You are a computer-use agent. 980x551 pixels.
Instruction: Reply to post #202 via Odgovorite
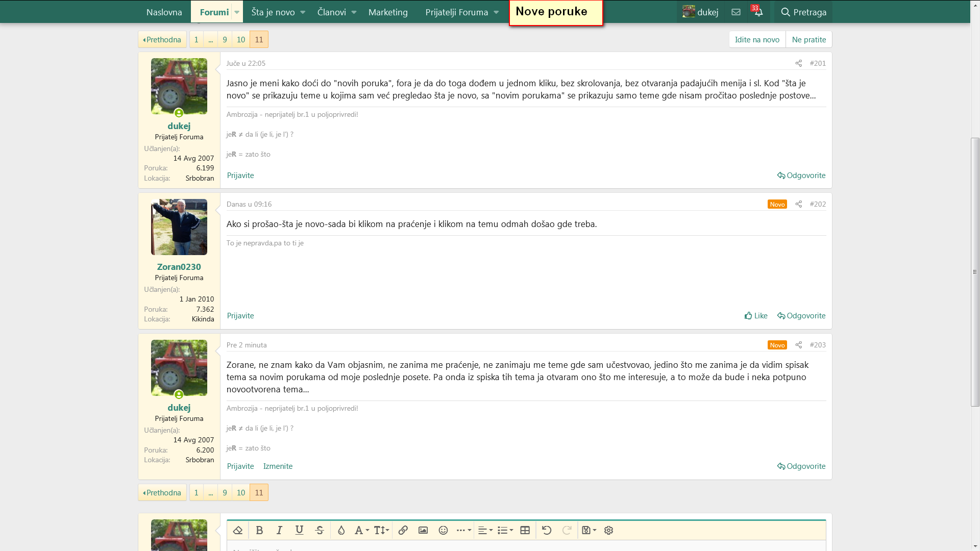801,316
